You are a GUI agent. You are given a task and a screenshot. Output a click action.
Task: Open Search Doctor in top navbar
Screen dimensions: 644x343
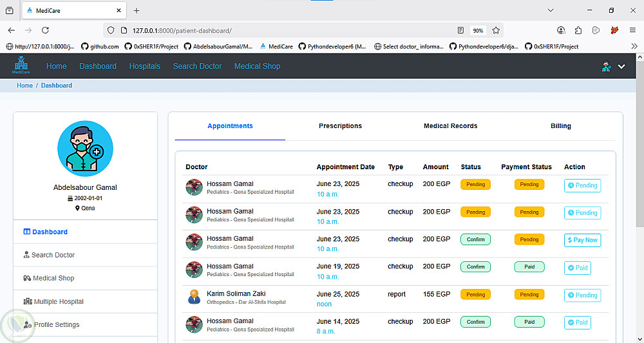197,66
